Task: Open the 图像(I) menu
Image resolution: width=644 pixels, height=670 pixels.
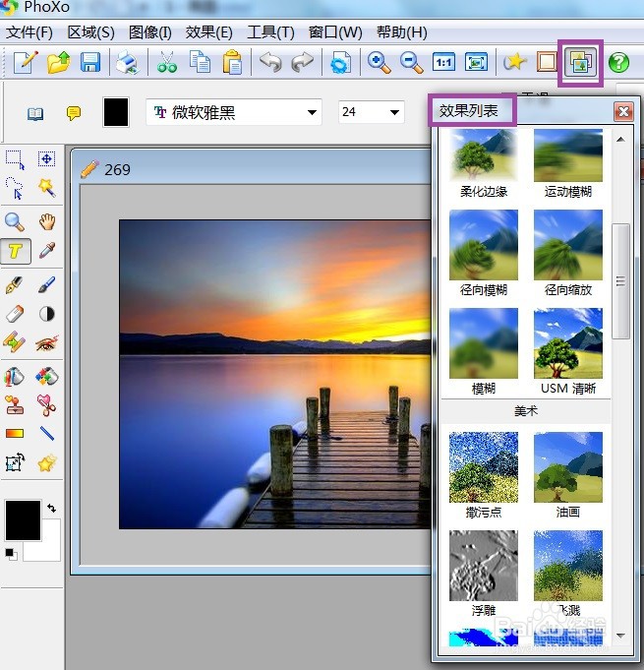Action: pyautogui.click(x=149, y=32)
